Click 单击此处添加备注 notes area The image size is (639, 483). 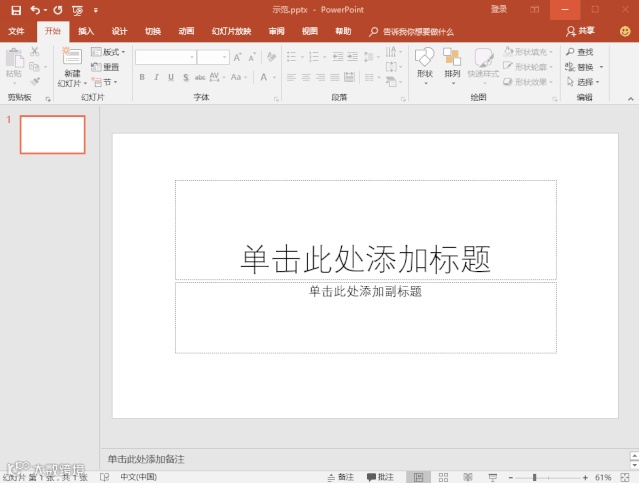(x=145, y=459)
